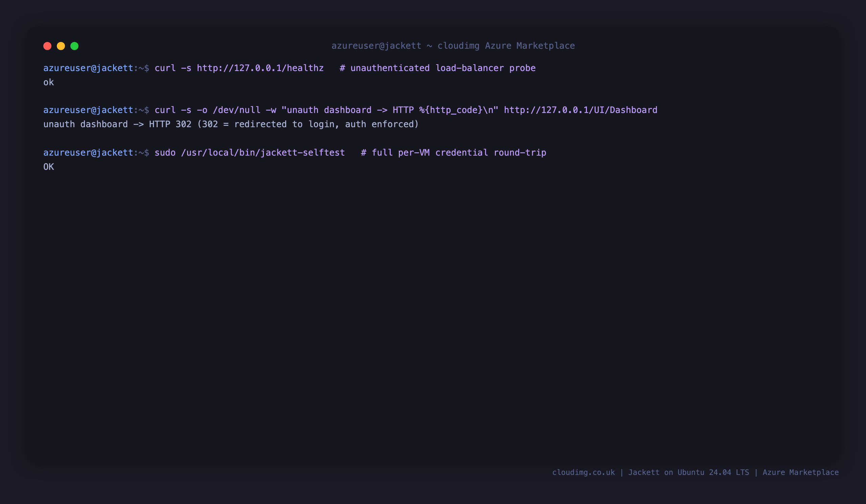Click the comment '# full per-VM credential round-trip'

[453, 153]
